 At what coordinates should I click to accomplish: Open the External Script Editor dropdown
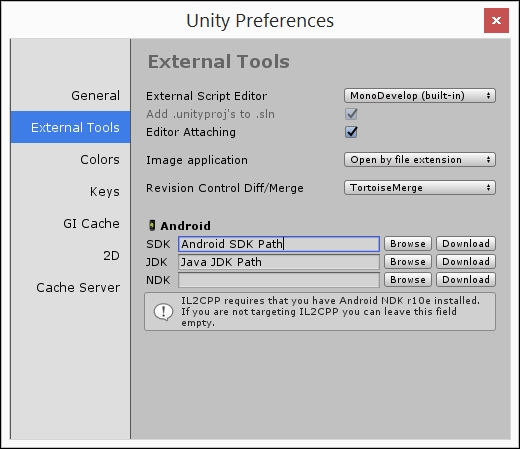420,96
